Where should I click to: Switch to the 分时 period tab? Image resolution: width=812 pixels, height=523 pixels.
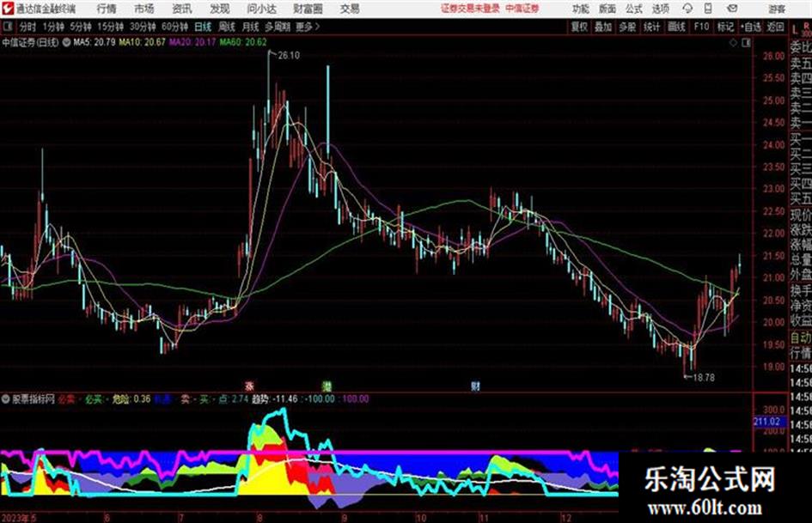[x=28, y=27]
